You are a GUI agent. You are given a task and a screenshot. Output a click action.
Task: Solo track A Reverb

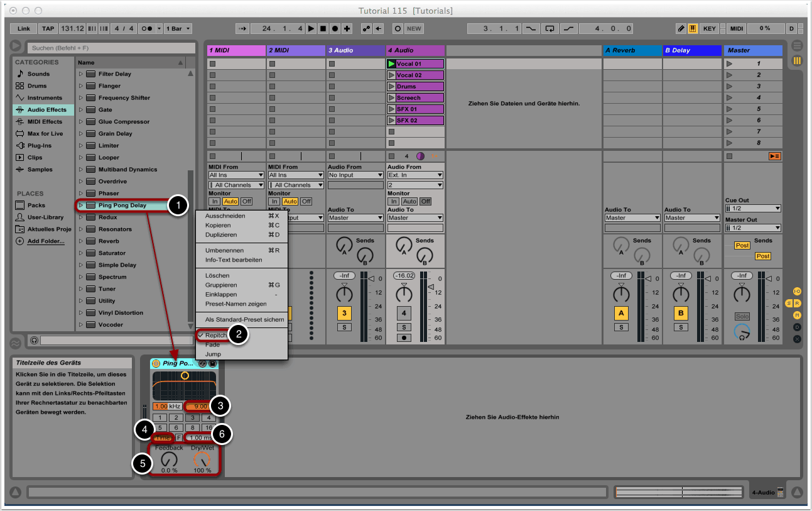pos(621,327)
